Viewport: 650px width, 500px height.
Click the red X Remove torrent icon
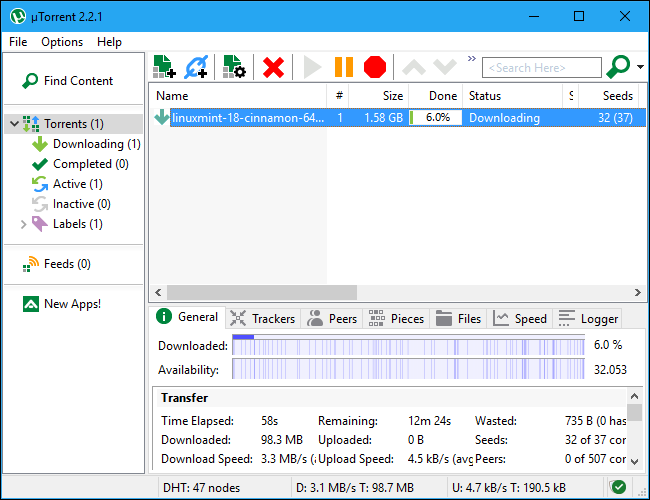[x=273, y=67]
